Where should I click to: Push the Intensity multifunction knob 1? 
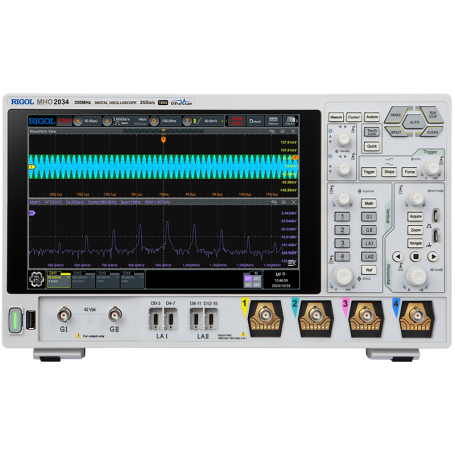[343, 140]
